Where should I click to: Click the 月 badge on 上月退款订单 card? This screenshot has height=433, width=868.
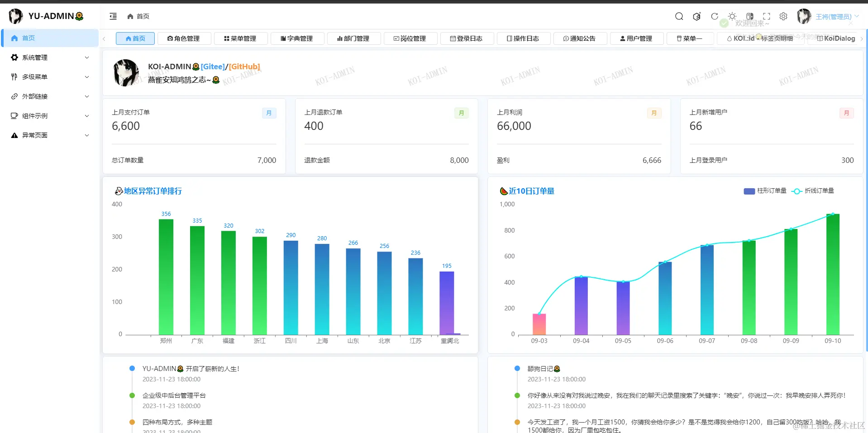point(462,113)
